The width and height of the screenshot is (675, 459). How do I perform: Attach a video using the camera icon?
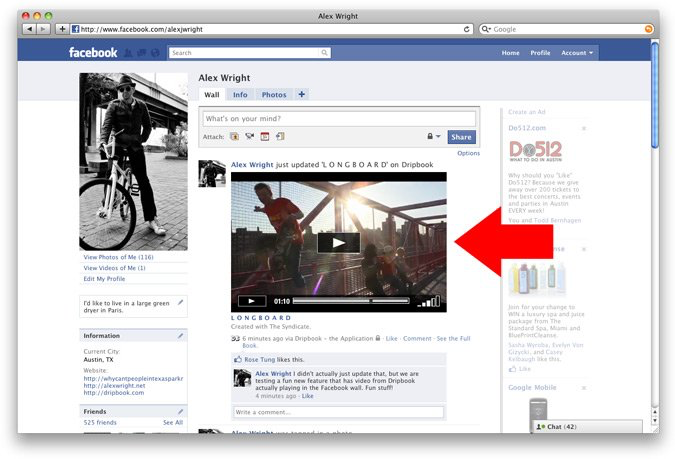pos(250,136)
